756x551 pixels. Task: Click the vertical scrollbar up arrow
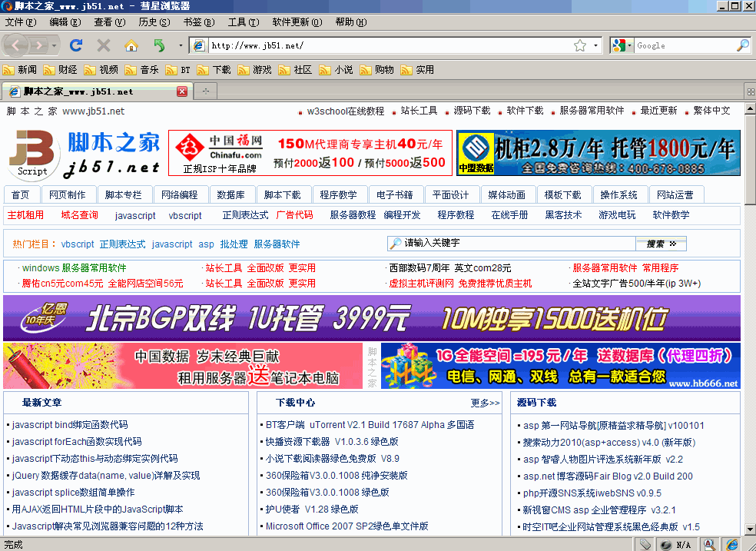point(750,108)
